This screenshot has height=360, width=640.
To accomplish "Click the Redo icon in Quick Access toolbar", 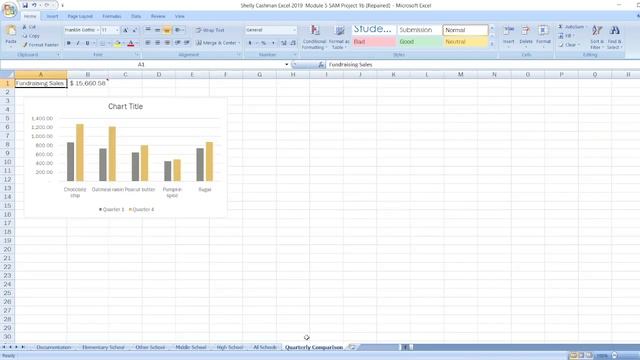I will [47, 5].
